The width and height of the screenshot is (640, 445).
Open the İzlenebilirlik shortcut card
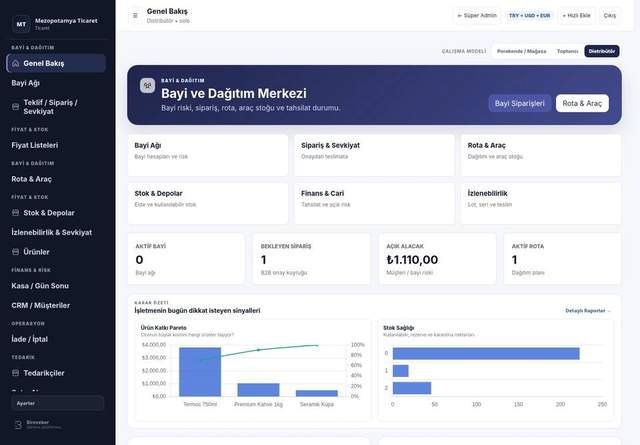tap(541, 204)
